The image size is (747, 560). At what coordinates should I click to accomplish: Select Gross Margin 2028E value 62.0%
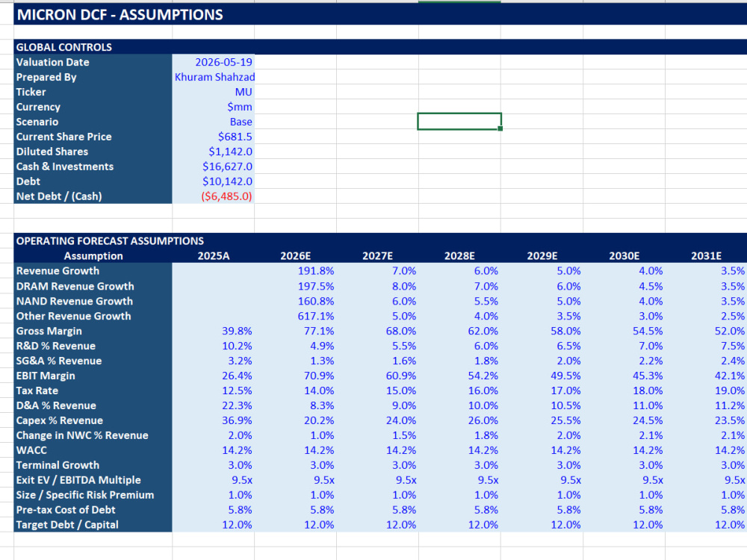point(483,331)
